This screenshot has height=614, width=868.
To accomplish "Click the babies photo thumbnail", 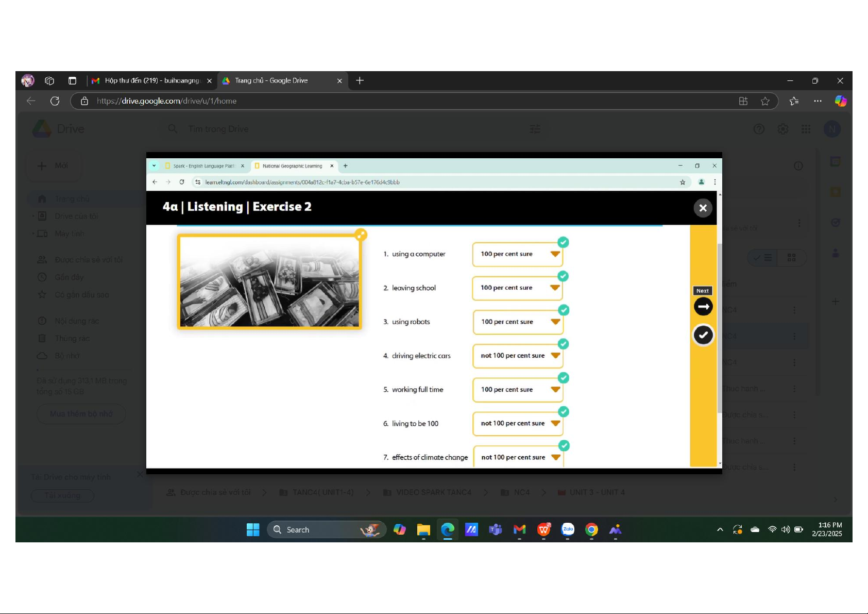I will [x=269, y=282].
